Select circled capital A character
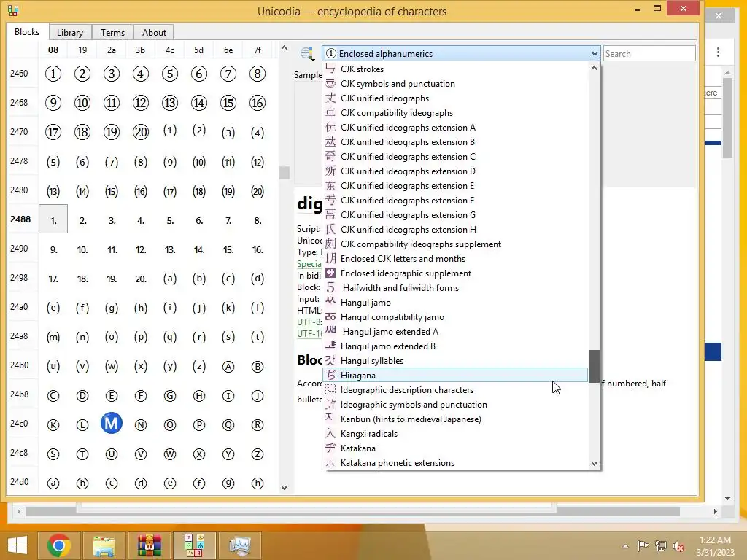Image resolution: width=747 pixels, height=560 pixels. click(x=228, y=367)
